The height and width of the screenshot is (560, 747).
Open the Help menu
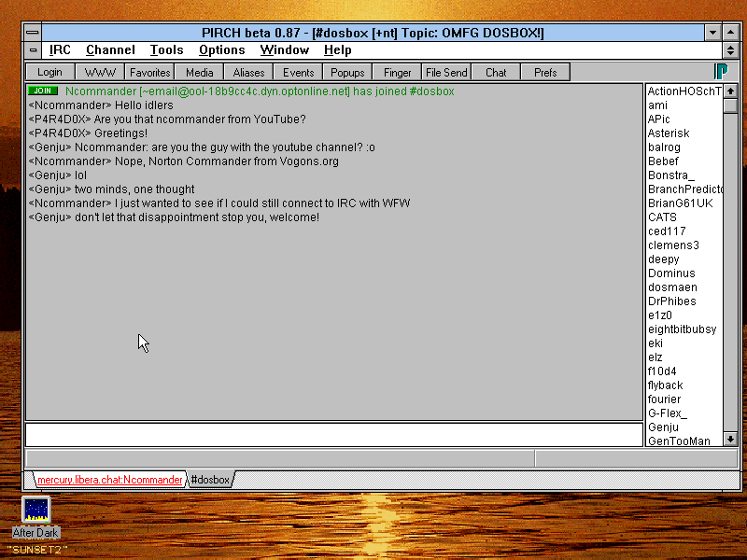point(338,50)
